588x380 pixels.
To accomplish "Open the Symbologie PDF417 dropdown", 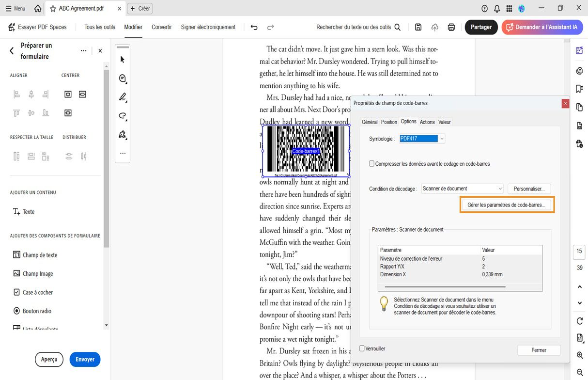I will 422,139.
